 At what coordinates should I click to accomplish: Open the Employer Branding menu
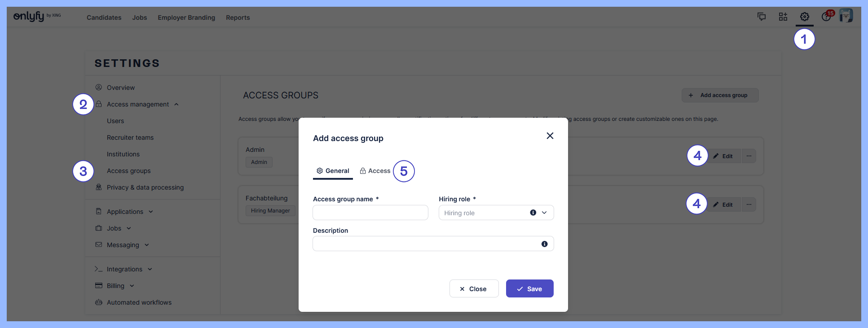pos(186,18)
